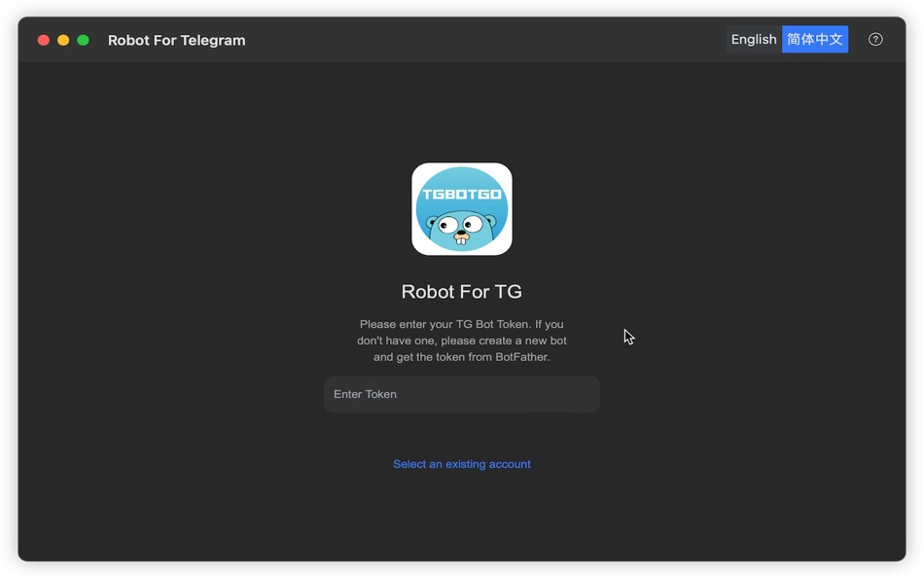Close the window with the red button

pos(43,40)
